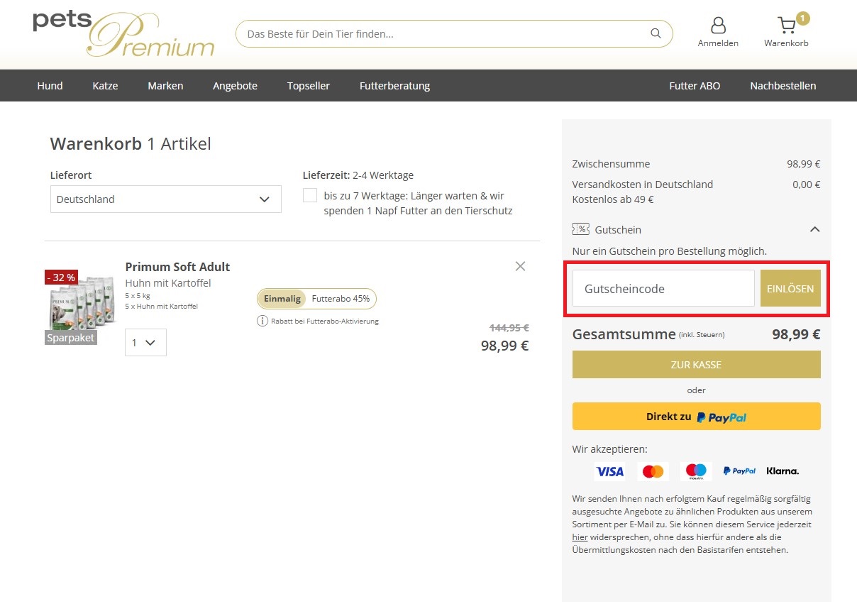The height and width of the screenshot is (616, 857).
Task: Open the Anmelden account icon
Action: [718, 26]
